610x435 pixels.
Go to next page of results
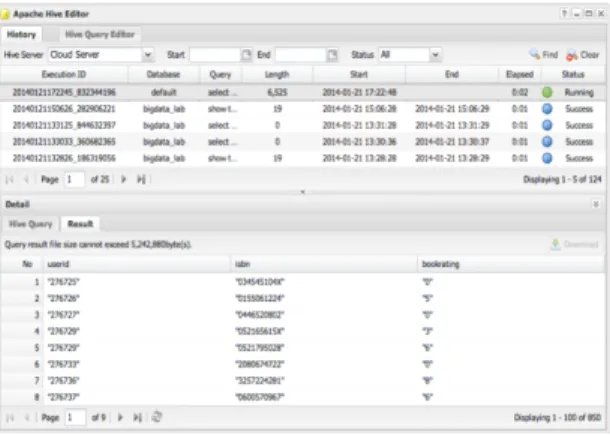pyautogui.click(x=120, y=418)
